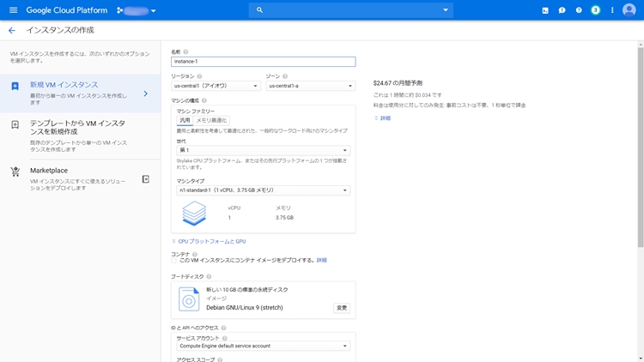Open the user account avatar
644x362 pixels.
pos(629,9)
